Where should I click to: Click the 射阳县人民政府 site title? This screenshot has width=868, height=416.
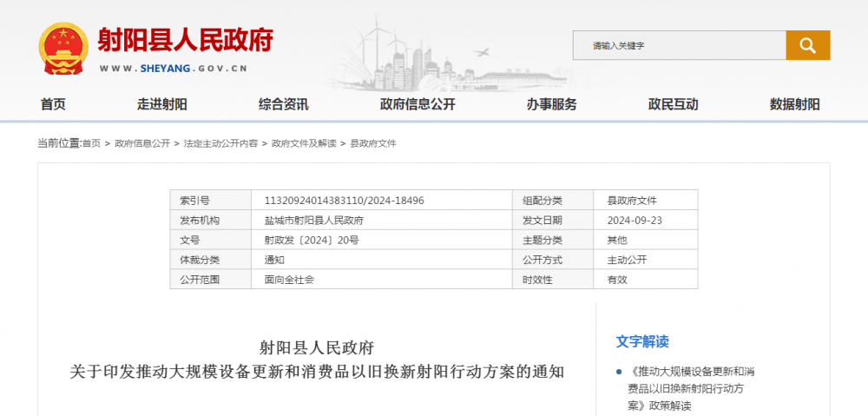pyautogui.click(x=186, y=40)
